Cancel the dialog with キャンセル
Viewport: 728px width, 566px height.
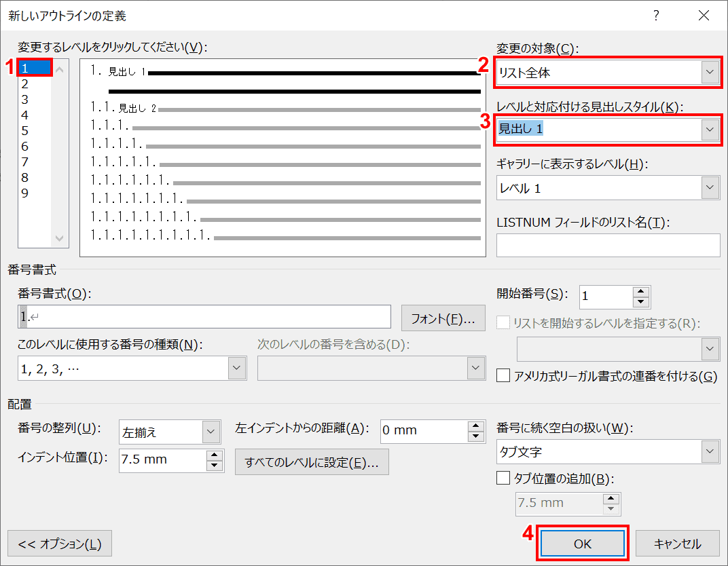(x=677, y=544)
